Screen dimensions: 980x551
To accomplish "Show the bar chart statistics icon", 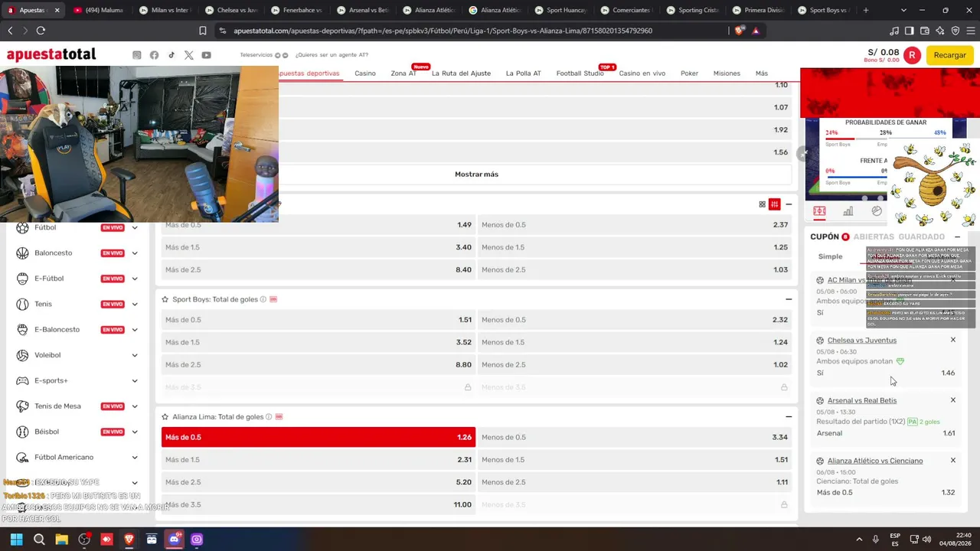I will click(848, 211).
